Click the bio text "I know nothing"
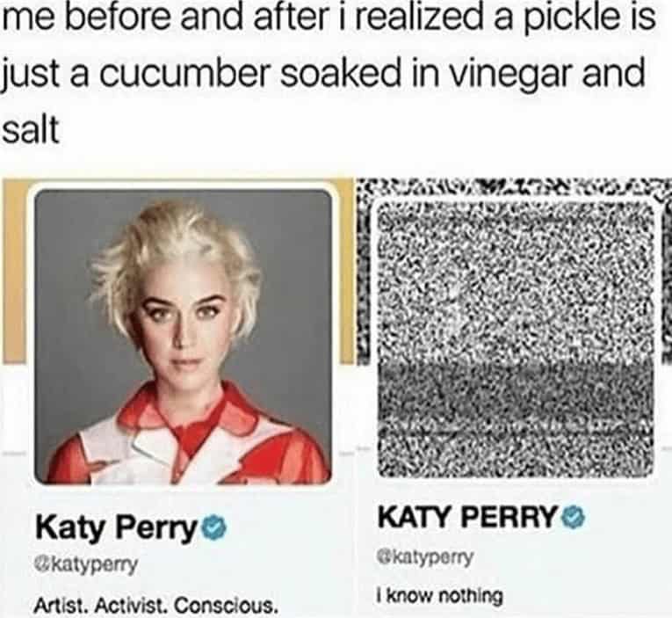 pos(439,596)
